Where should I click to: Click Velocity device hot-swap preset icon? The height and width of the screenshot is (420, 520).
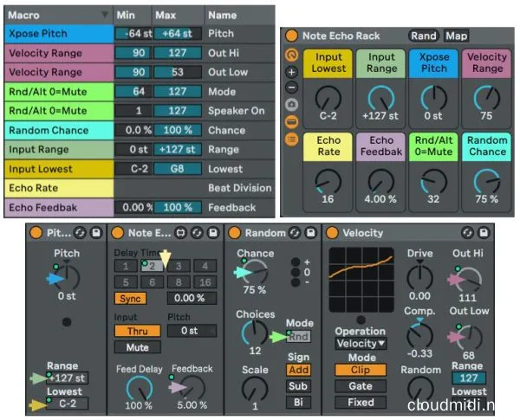point(467,233)
